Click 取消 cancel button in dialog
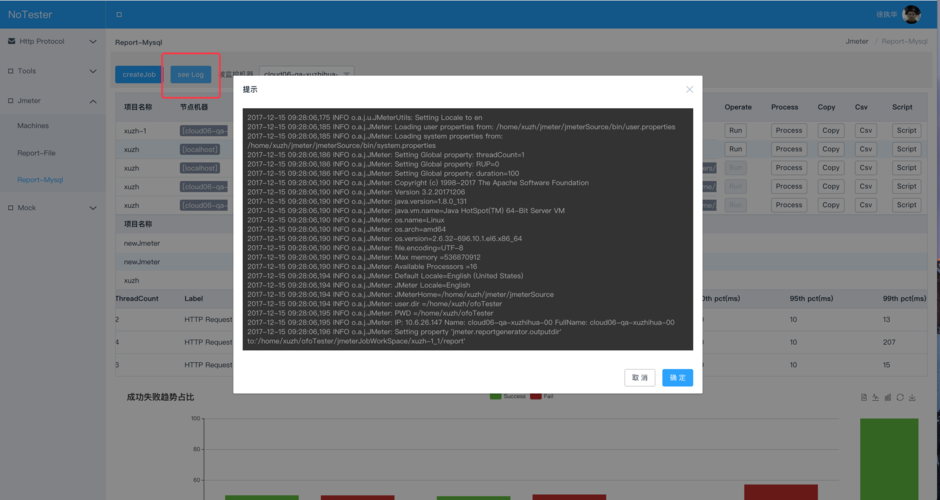940x500 pixels. 640,378
